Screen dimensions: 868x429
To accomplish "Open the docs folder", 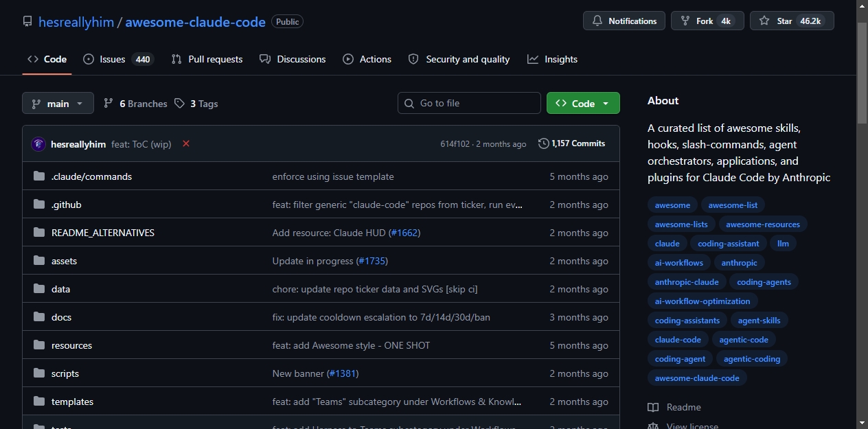I will click(x=61, y=317).
